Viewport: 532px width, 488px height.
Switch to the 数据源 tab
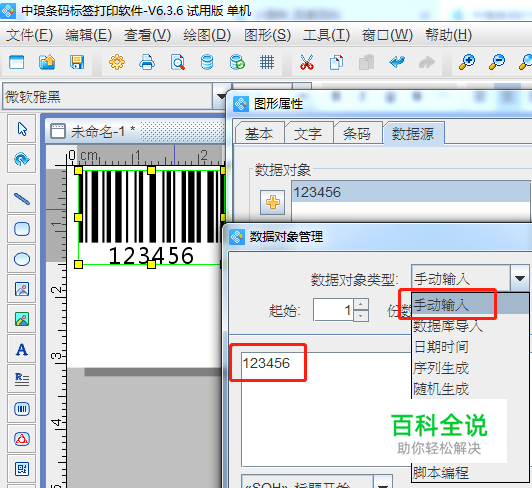point(413,133)
